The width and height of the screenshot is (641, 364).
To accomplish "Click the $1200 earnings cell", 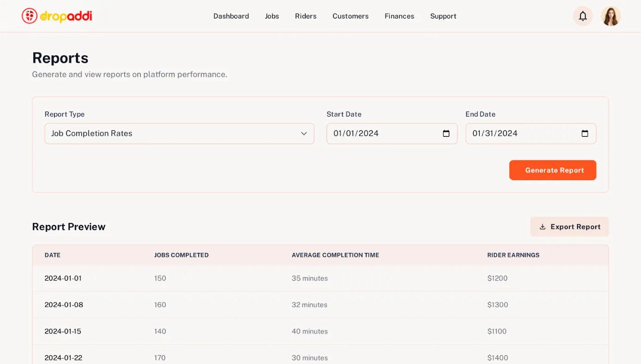I will coord(498,278).
